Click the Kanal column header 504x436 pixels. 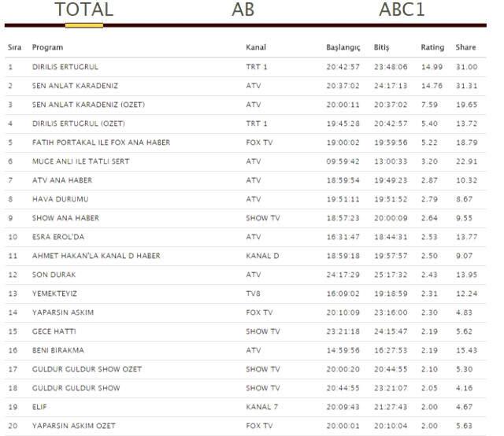tap(256, 47)
